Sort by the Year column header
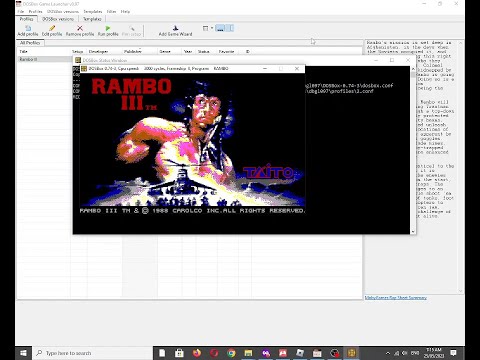Viewport: 480px width, 360px height. click(x=188, y=52)
